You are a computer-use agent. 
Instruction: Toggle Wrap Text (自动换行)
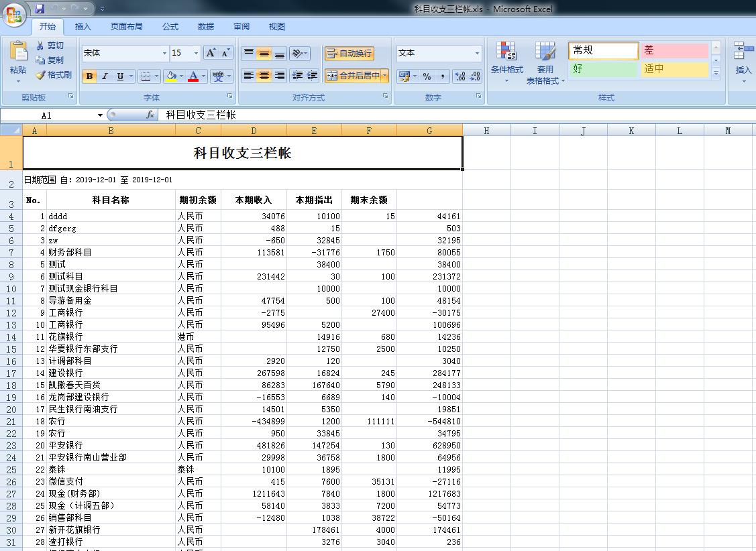pyautogui.click(x=349, y=54)
